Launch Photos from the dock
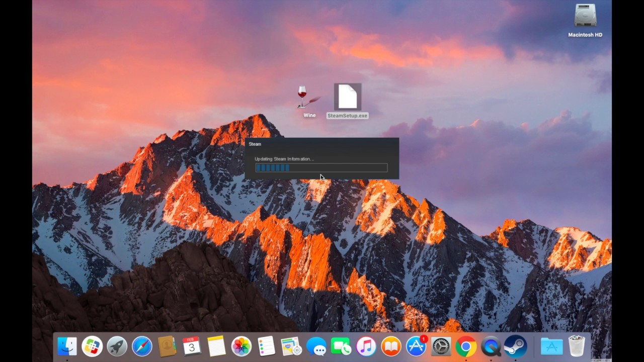644x362 pixels. click(242, 346)
